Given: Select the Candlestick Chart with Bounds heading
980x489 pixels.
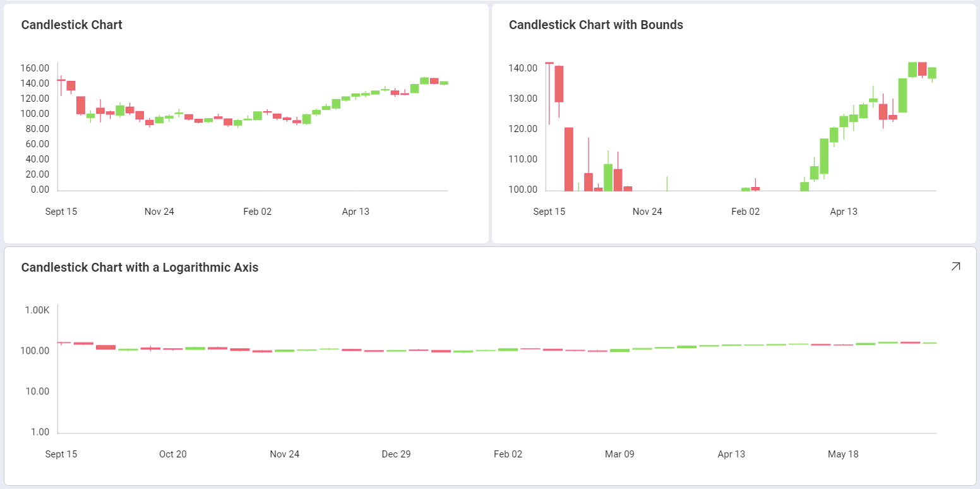Looking at the screenshot, I should click(596, 25).
